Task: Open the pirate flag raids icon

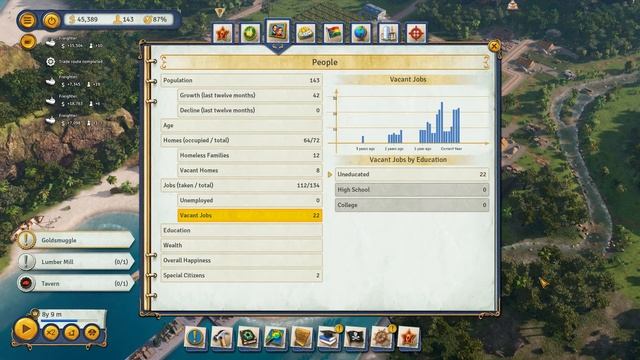Action: point(355,338)
